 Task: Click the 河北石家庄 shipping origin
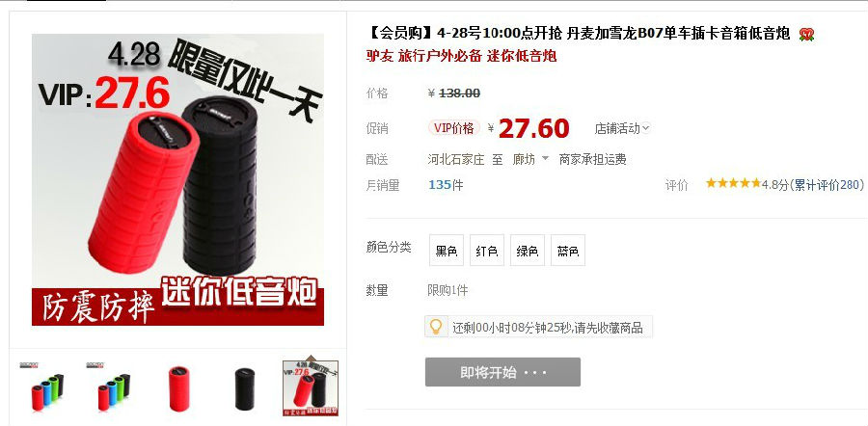pos(455,160)
